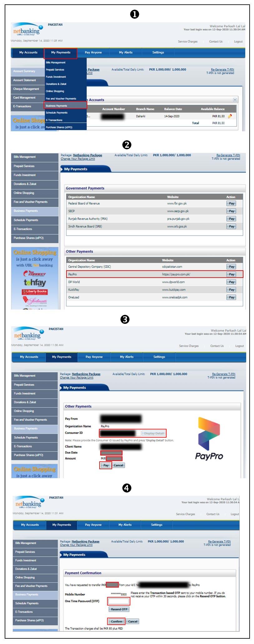Edit the Daharki account with pencil icon
This screenshot has width=254, height=644.
(x=230, y=116)
